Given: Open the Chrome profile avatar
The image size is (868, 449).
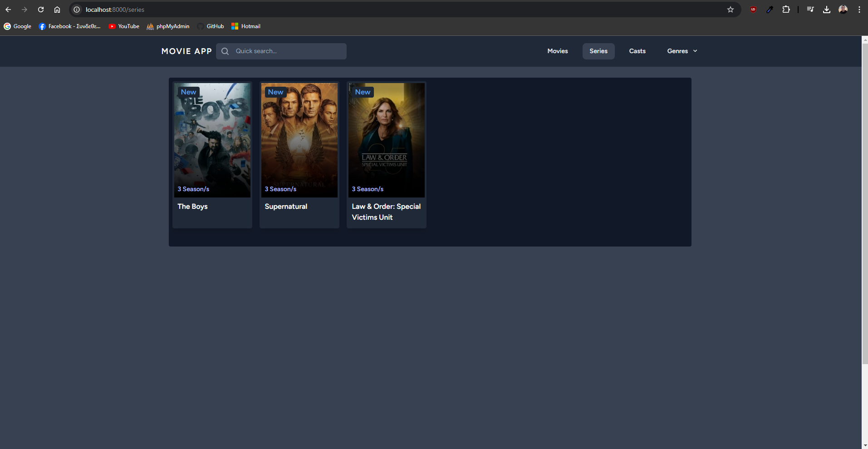Looking at the screenshot, I should coord(843,10).
